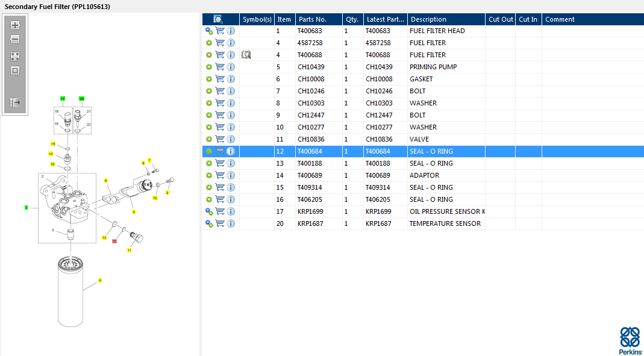The width and height of the screenshot is (644, 356).
Task: Select the KRP1699 part number cell
Action: tap(319, 211)
